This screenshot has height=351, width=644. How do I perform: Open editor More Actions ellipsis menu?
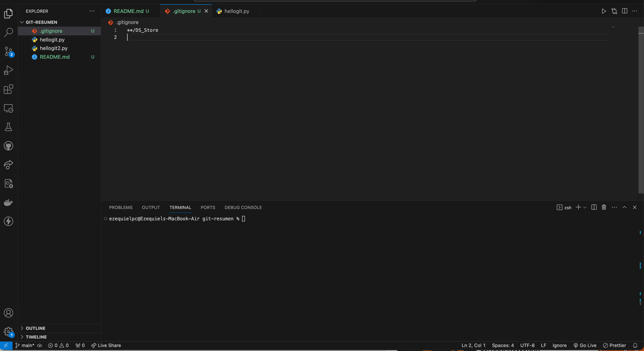pos(634,11)
